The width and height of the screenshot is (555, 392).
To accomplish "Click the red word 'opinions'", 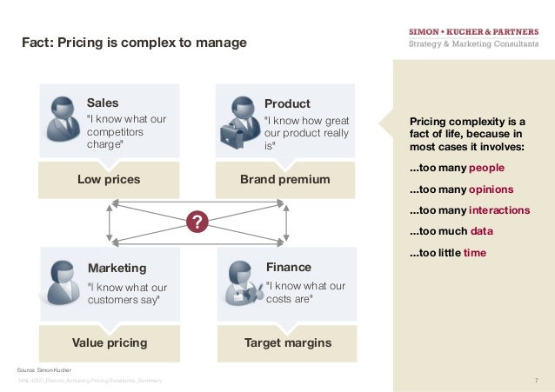I will (491, 189).
